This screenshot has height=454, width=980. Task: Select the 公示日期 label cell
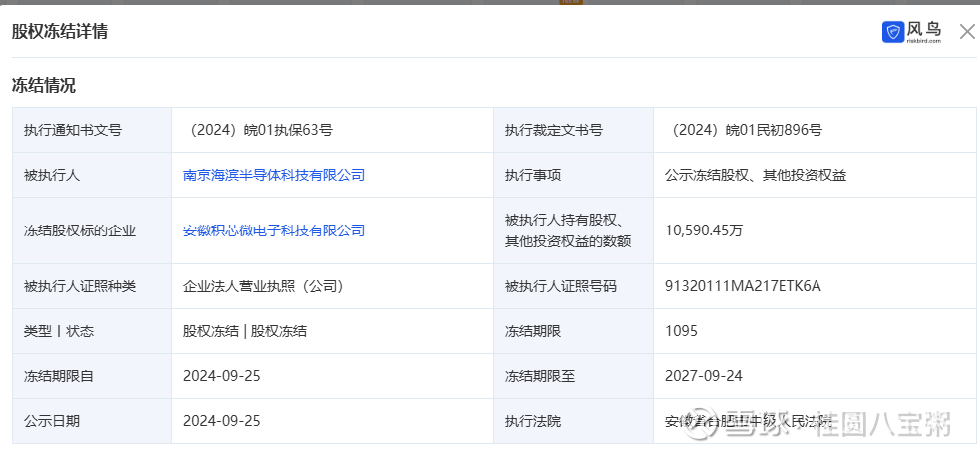pos(92,421)
